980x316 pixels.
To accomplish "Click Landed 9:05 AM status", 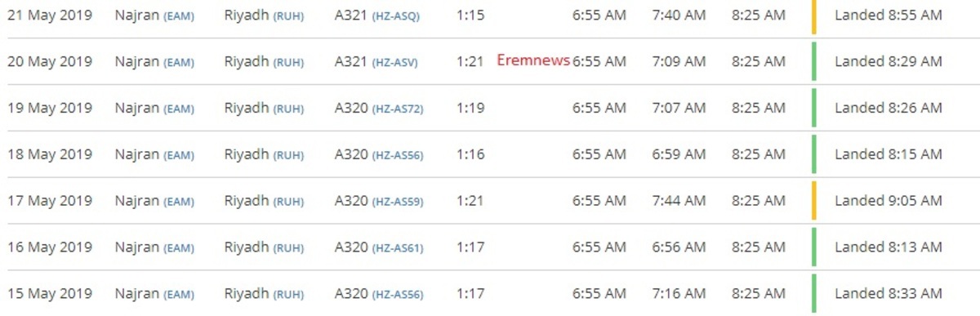I will click(889, 201).
